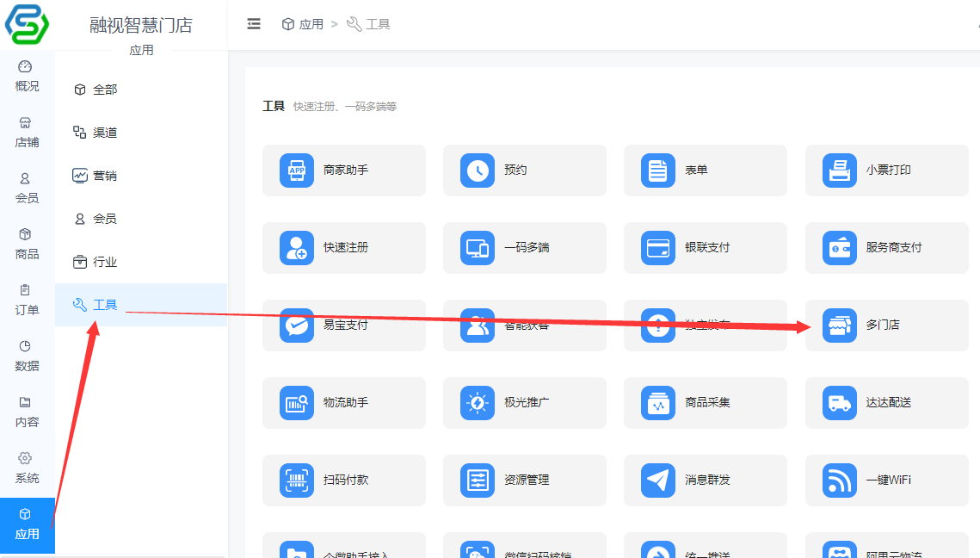
Task: Open the 一码多端 devices icon app
Action: point(524,248)
